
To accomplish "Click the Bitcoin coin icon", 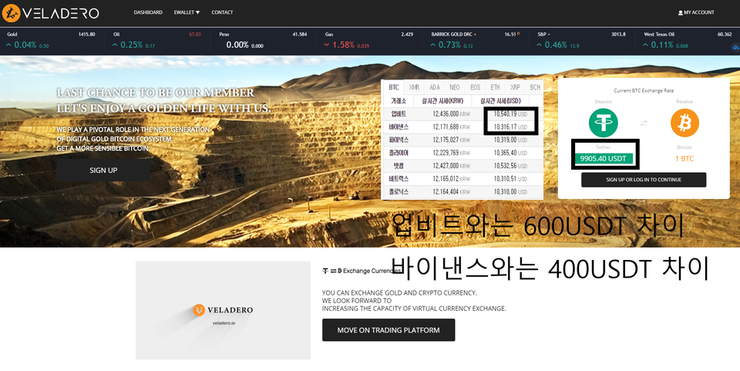I will [x=684, y=123].
